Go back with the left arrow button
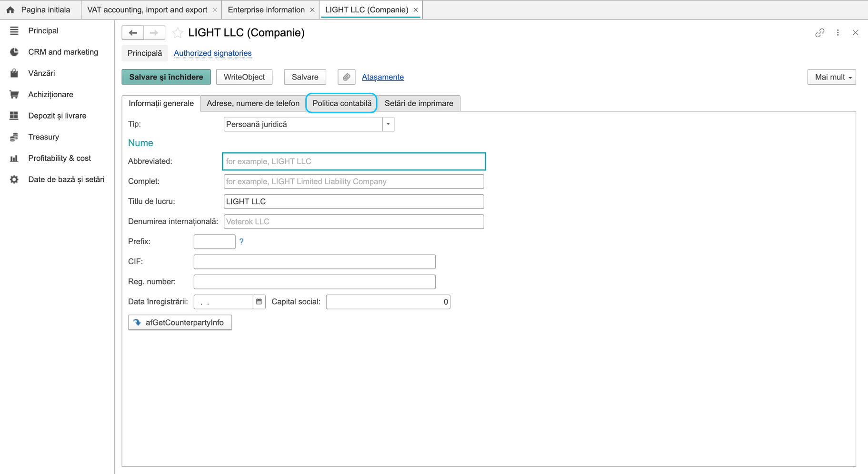The image size is (868, 474). [133, 33]
